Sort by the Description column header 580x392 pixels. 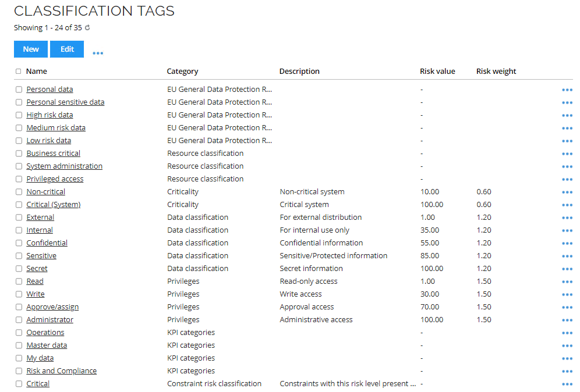pyautogui.click(x=299, y=72)
